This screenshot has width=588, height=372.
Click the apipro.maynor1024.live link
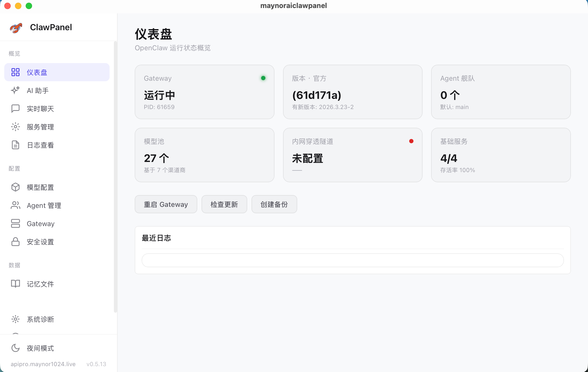coord(43,364)
